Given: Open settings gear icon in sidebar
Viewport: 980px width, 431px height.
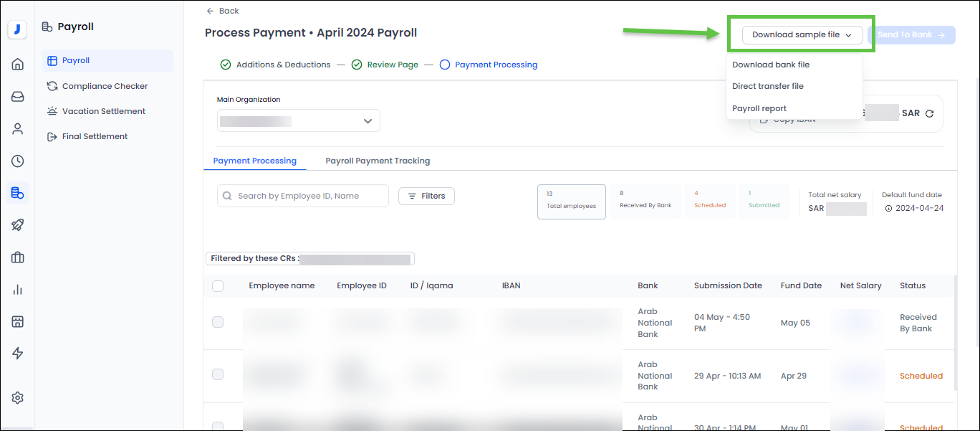Looking at the screenshot, I should (x=18, y=398).
